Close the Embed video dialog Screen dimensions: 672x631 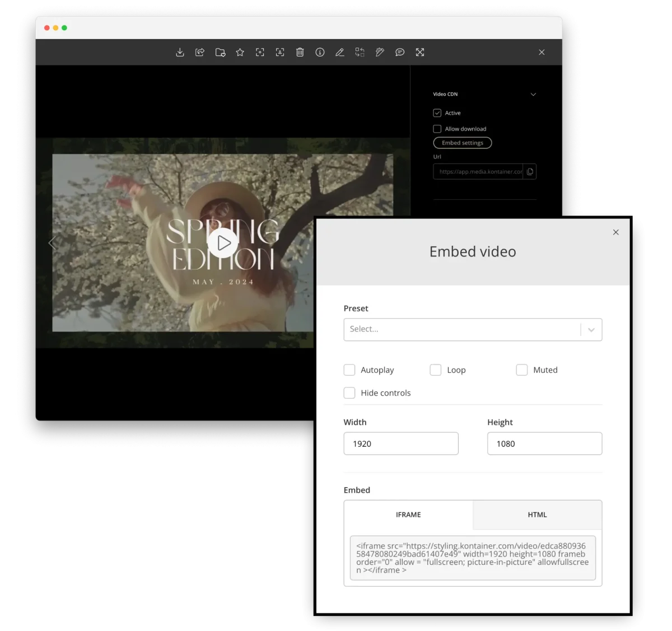click(x=616, y=232)
